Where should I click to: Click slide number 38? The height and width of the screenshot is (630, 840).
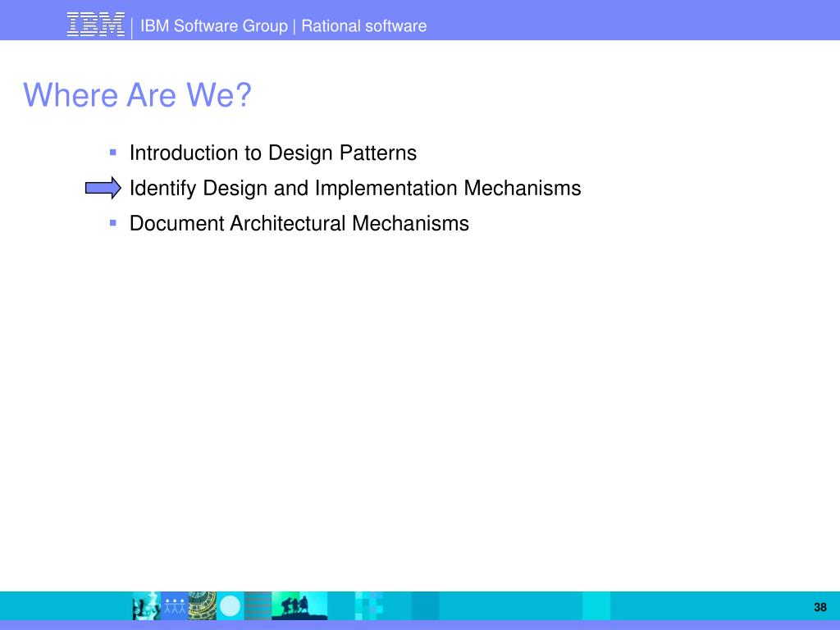point(819,608)
